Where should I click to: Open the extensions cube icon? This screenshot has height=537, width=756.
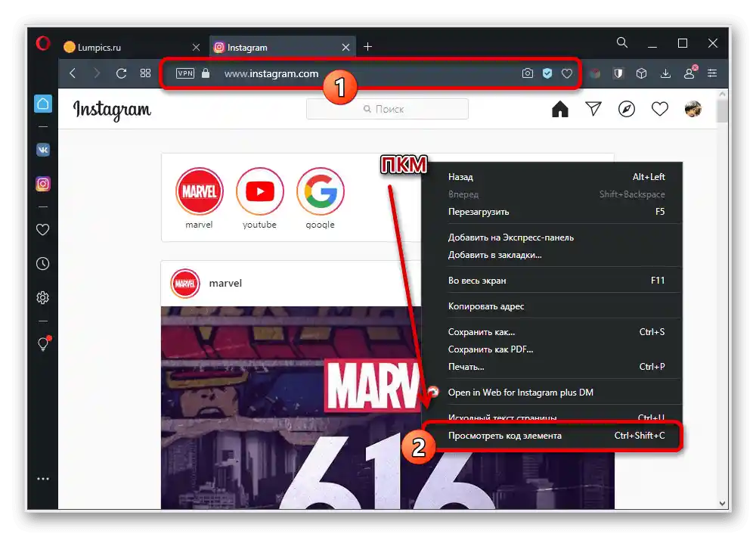[641, 73]
